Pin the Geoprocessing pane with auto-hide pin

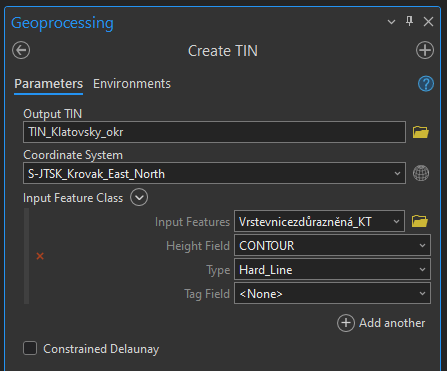410,21
